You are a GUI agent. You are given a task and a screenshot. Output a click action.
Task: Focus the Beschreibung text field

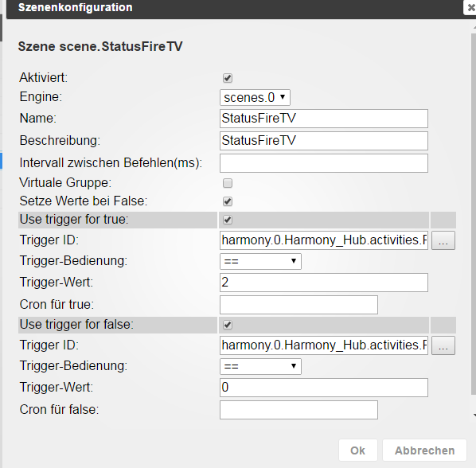pos(324,141)
